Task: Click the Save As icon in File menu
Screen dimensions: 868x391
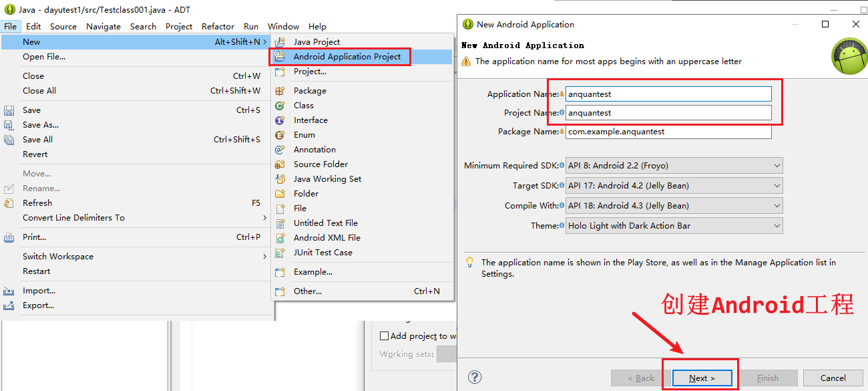Action: [9, 125]
